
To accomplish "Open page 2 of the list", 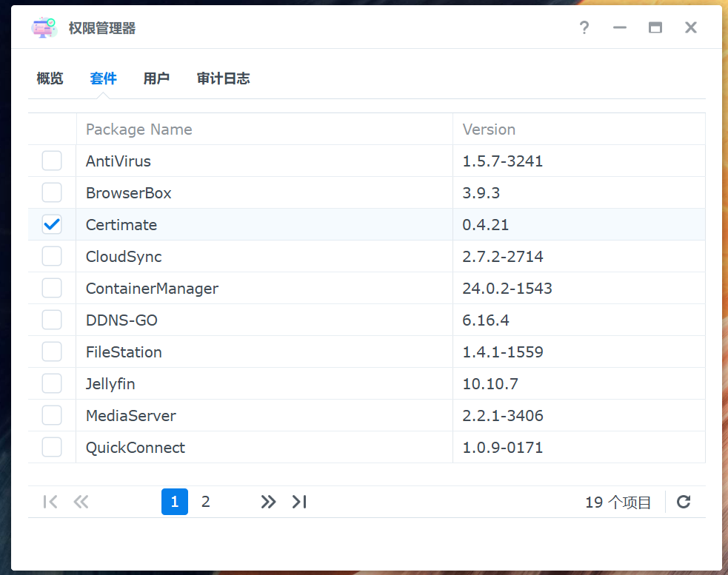I will 205,502.
